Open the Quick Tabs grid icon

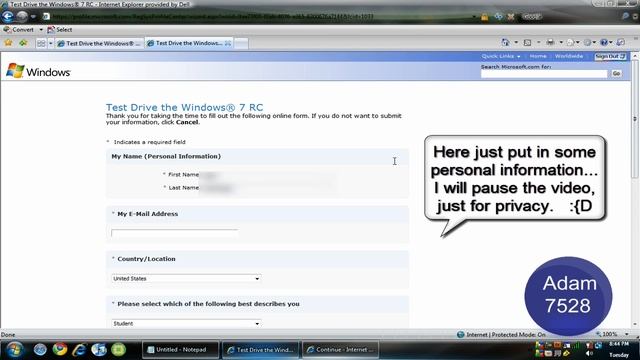[x=41, y=43]
